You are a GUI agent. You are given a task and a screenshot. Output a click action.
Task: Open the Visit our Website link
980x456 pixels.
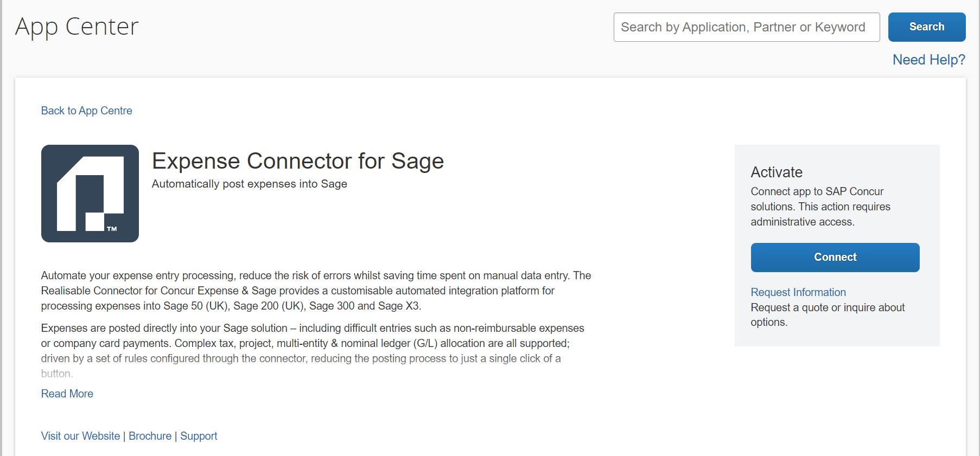(x=80, y=436)
